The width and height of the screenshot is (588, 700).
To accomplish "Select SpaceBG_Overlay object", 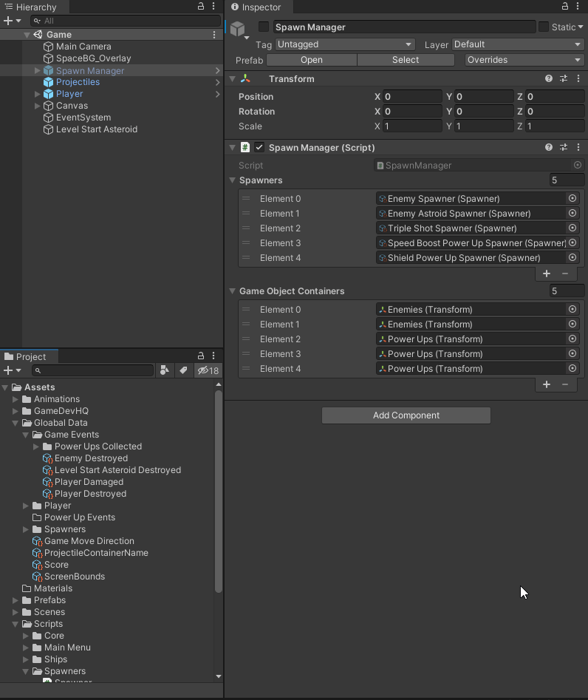I will (x=93, y=58).
